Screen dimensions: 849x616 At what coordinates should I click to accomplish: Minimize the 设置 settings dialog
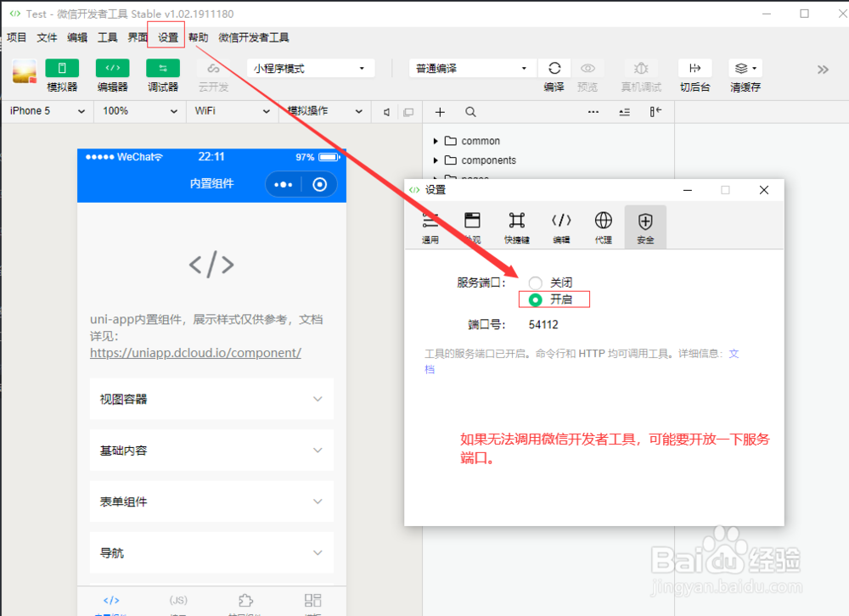[688, 190]
